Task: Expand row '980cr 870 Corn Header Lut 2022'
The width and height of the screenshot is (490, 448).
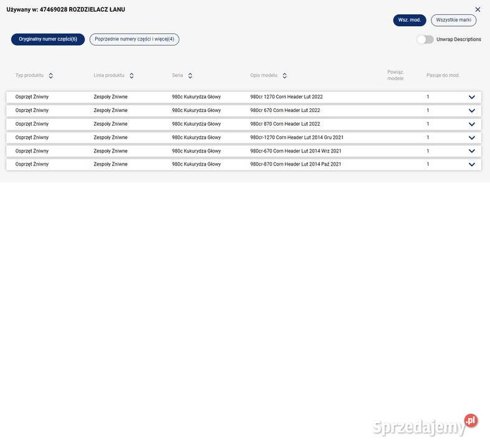Action: [471, 124]
